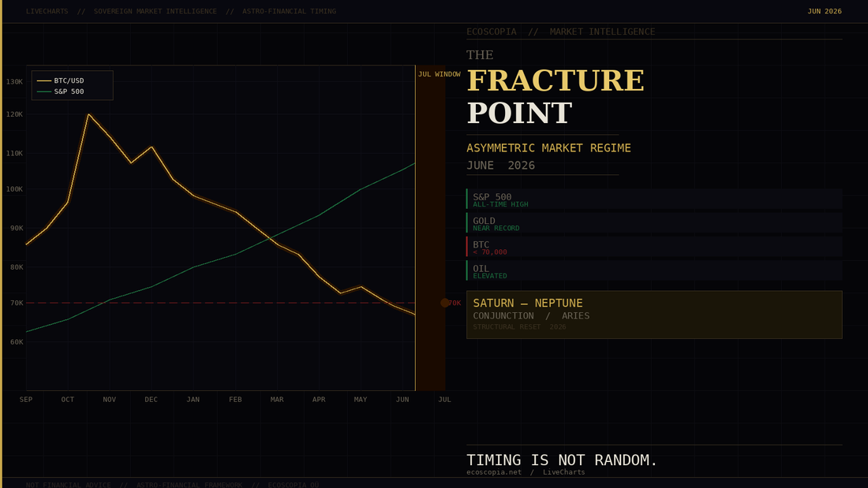Click the 100K y-axis label
868x488 pixels.
tap(14, 189)
